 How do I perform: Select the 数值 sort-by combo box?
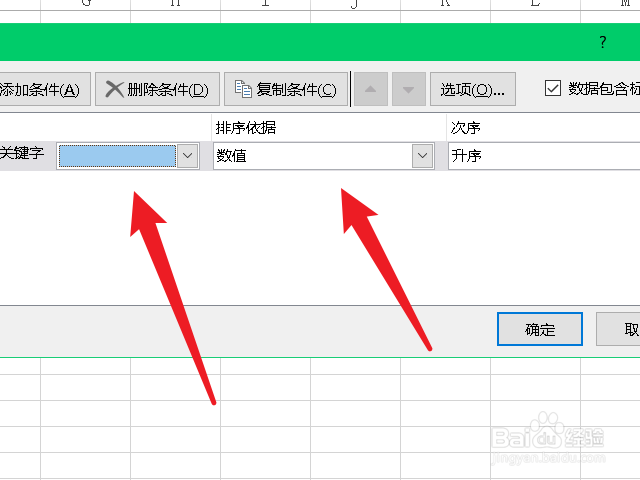click(x=323, y=156)
